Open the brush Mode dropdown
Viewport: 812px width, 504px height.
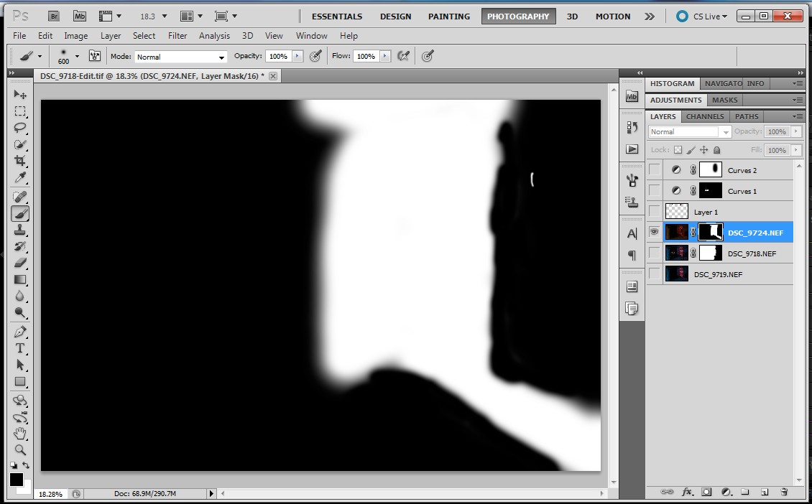pos(180,57)
